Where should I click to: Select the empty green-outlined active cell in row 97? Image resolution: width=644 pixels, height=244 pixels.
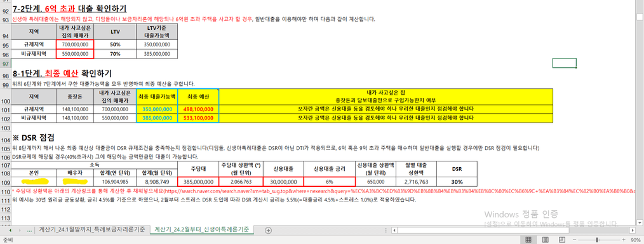(565, 63)
